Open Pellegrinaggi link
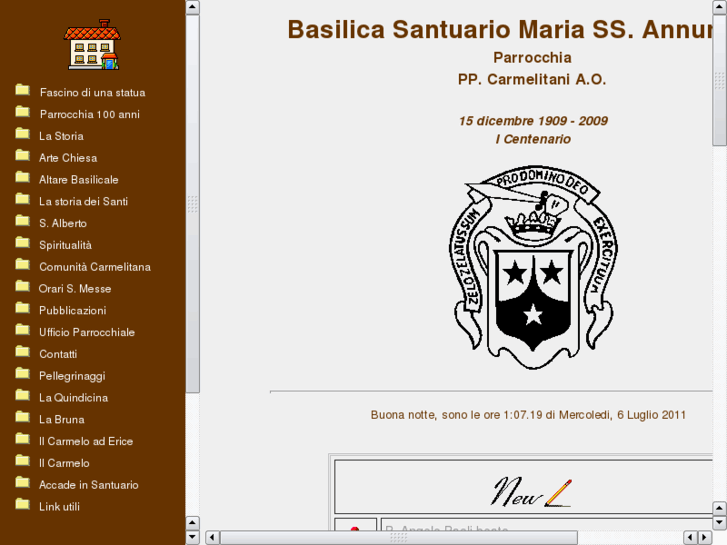The width and height of the screenshot is (727, 545). tap(72, 376)
